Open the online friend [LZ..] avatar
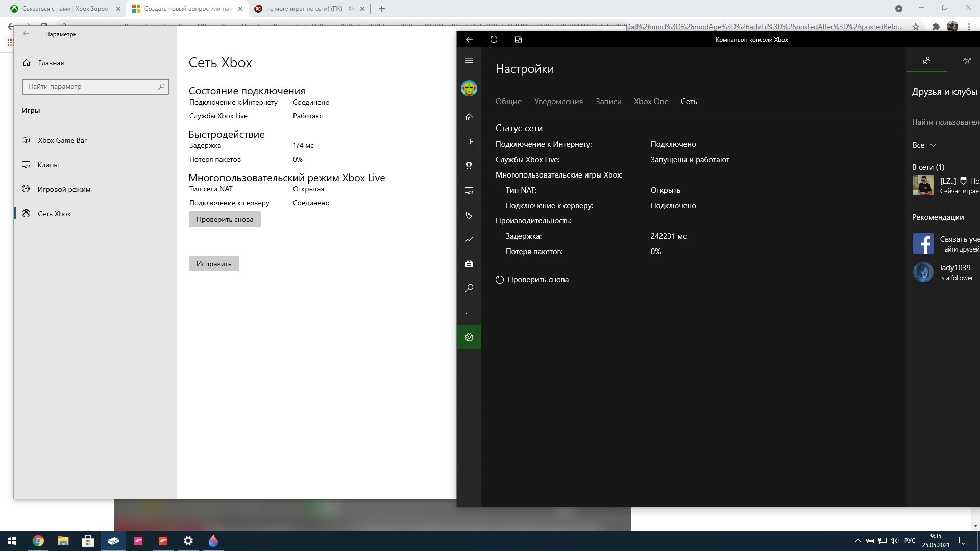This screenshot has width=980, height=551. tap(923, 185)
